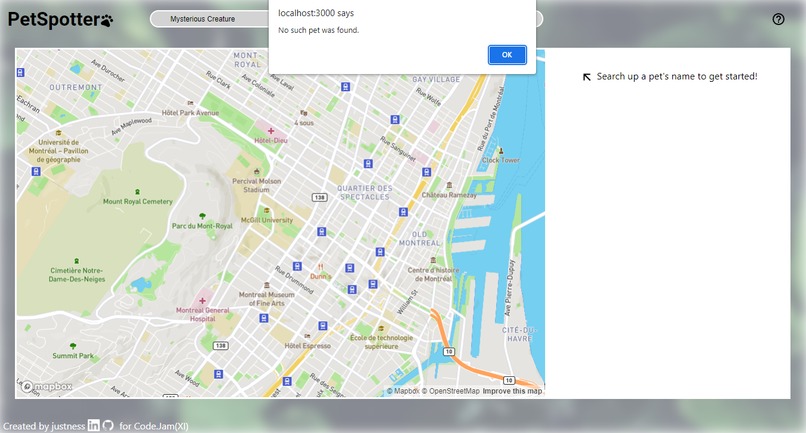
Task: Click the 4 sous theatre icon
Action: [x=304, y=113]
